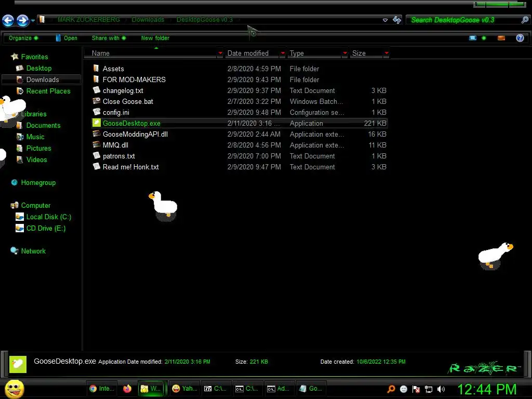532x399 pixels.
Task: Refresh the folder using the refresh icon
Action: point(396,20)
